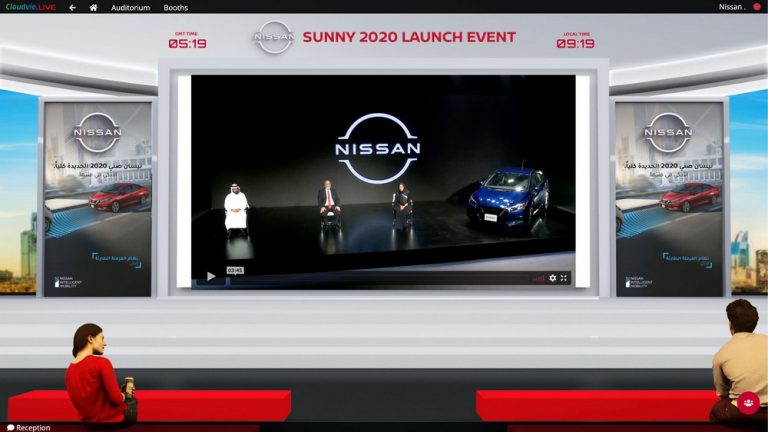Click the left Nissan Sunny banner
Viewport: 768px width, 432px height.
point(97,198)
